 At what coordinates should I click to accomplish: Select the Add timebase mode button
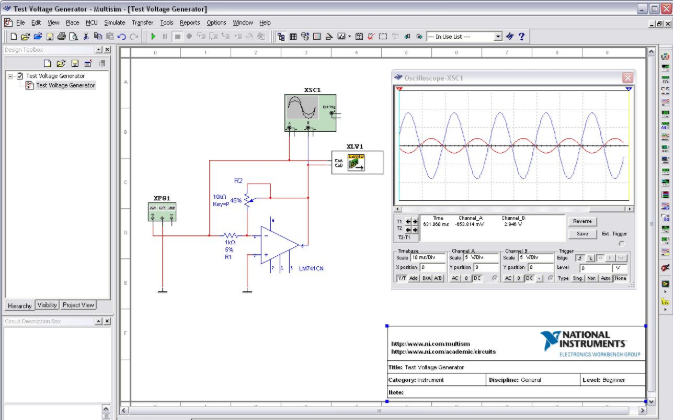coord(414,278)
